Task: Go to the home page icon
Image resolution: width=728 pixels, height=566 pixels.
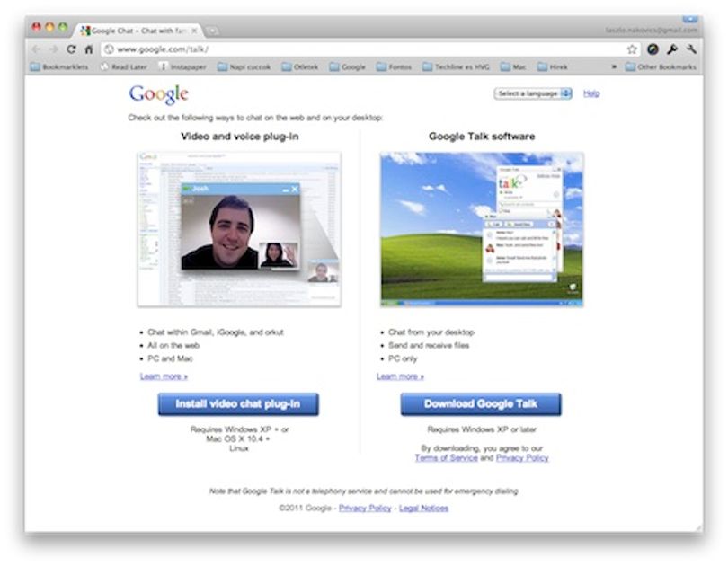Action: pos(89,49)
